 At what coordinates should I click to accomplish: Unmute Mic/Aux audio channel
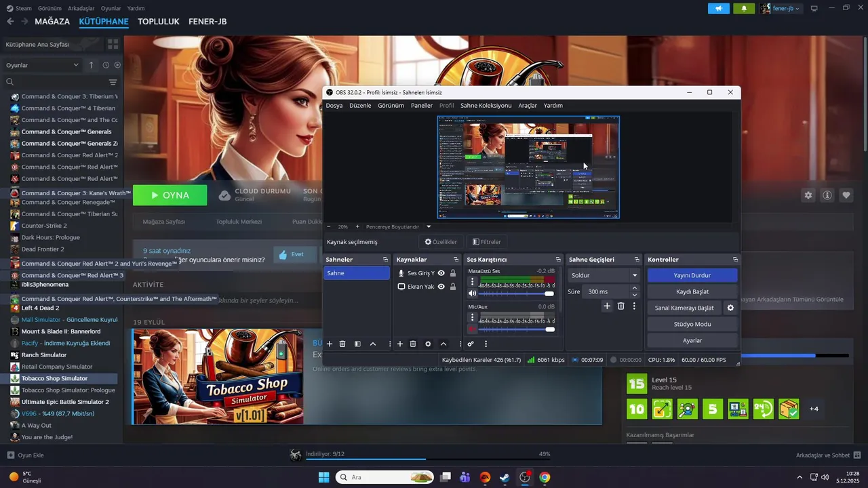(473, 329)
